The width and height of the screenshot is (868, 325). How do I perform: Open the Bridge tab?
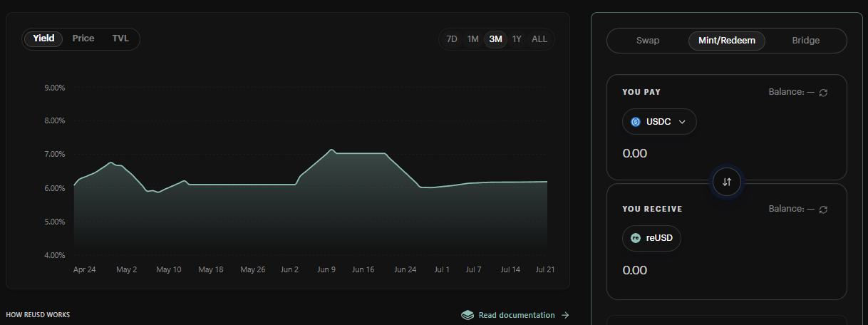[x=806, y=41]
